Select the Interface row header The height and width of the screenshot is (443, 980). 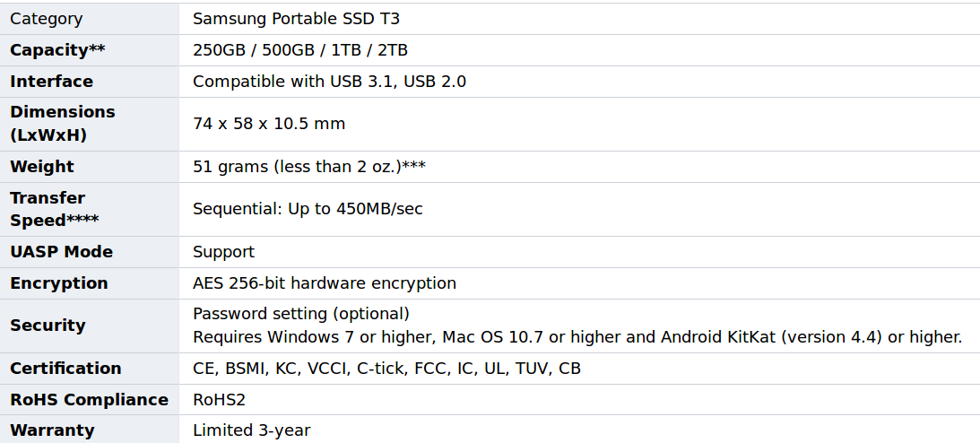tap(51, 82)
